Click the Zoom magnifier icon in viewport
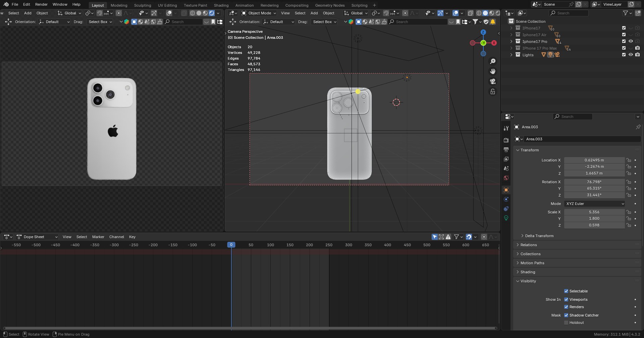 (493, 61)
